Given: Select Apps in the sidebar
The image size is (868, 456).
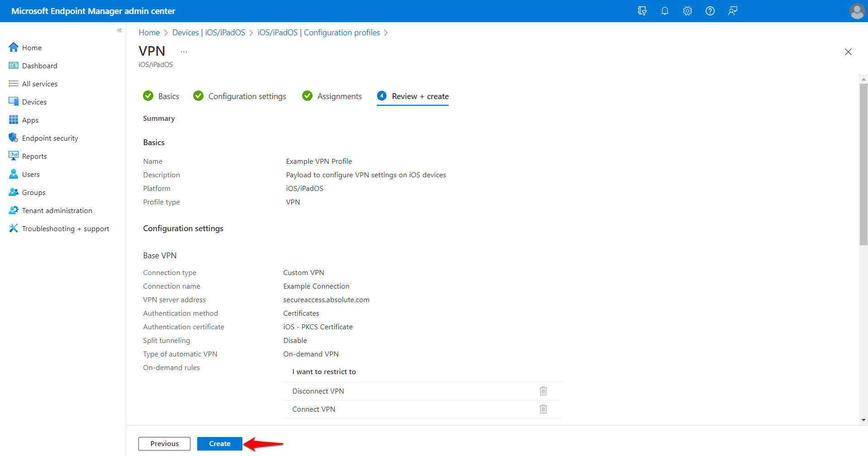Looking at the screenshot, I should pyautogui.click(x=30, y=119).
